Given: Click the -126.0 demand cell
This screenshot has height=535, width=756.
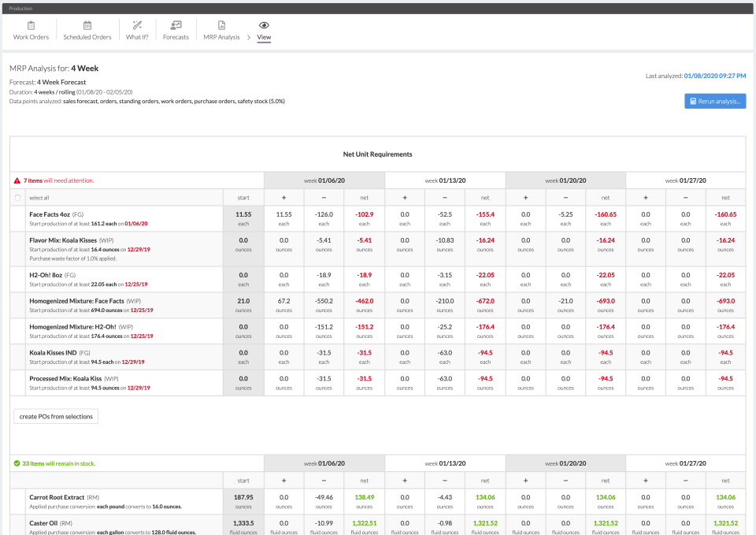Looking at the screenshot, I should pos(324,214).
